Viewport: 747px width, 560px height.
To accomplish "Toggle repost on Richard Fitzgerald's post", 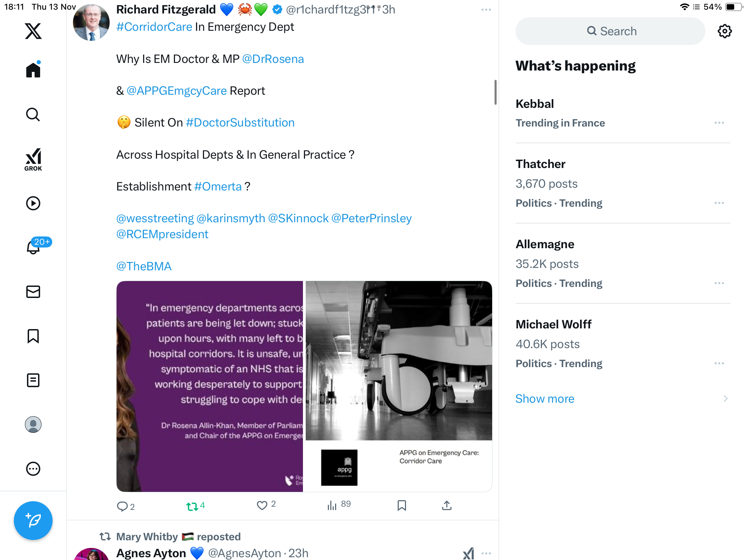I will point(192,506).
